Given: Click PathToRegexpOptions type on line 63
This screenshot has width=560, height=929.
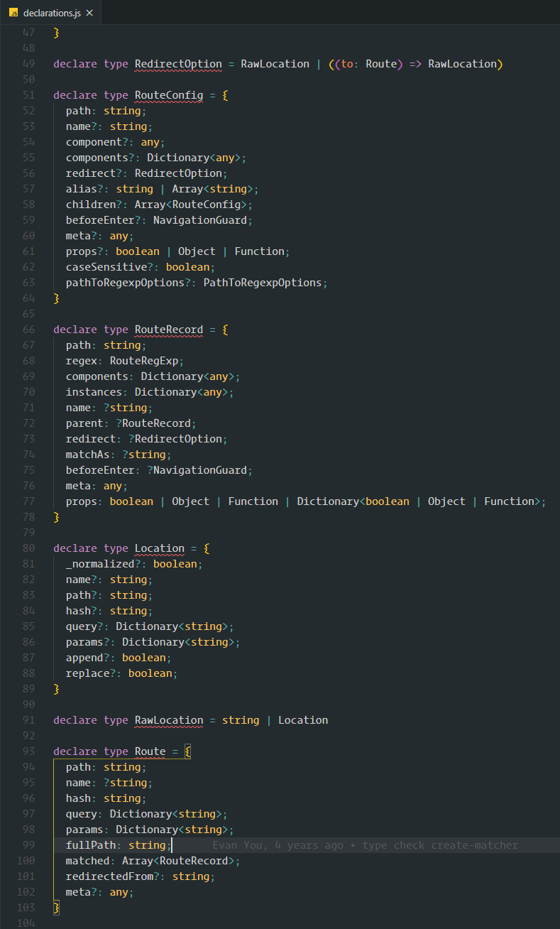Looking at the screenshot, I should pyautogui.click(x=263, y=283).
